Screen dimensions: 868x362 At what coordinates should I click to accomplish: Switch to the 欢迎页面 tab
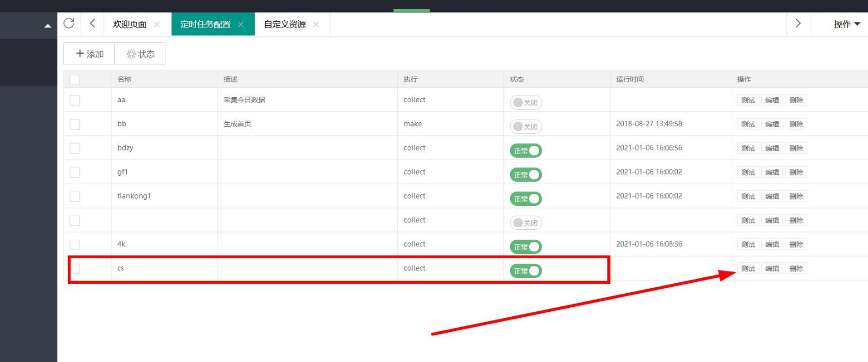click(130, 25)
